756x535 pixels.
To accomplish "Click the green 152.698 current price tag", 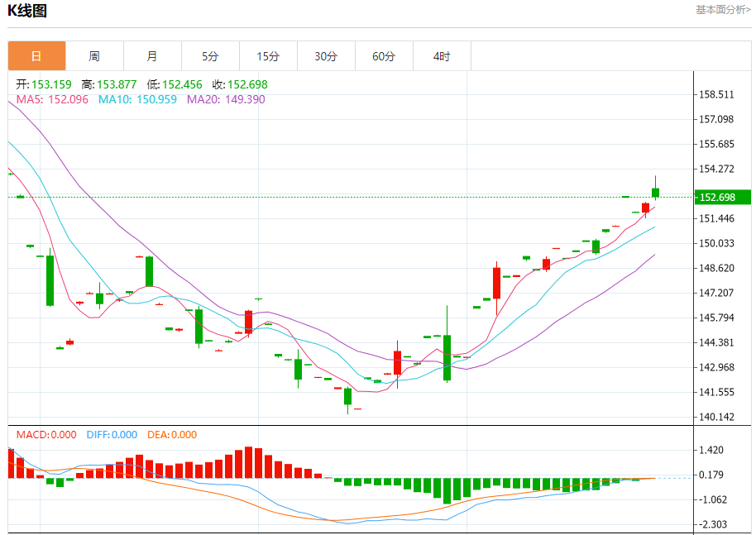I will point(721,197).
